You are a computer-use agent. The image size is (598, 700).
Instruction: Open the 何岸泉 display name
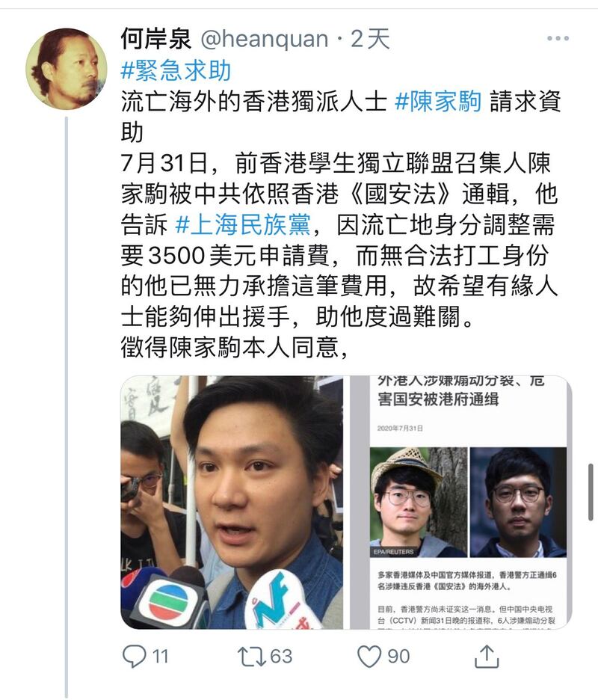155,39
